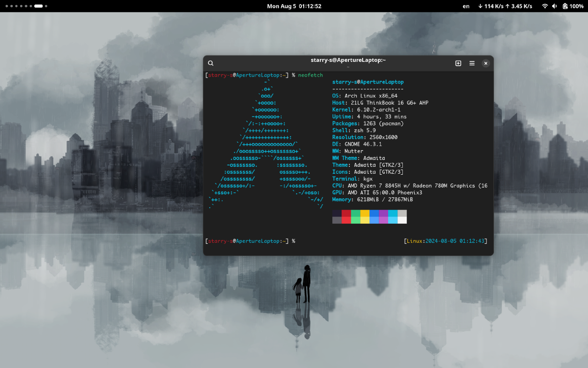Open the terminal hamburger menu
This screenshot has height=368, width=588.
point(472,63)
